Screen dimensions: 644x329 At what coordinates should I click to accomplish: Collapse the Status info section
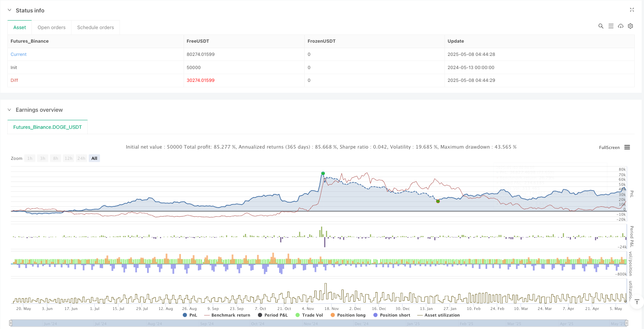(x=9, y=10)
